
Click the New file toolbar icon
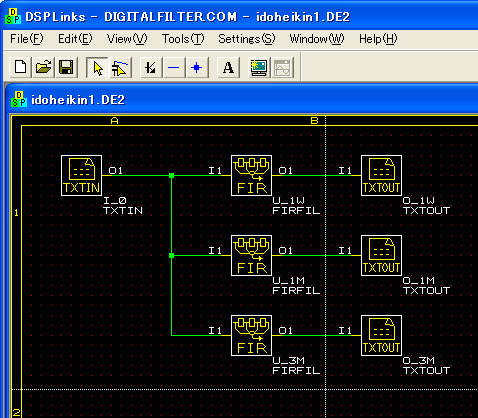coord(21,68)
